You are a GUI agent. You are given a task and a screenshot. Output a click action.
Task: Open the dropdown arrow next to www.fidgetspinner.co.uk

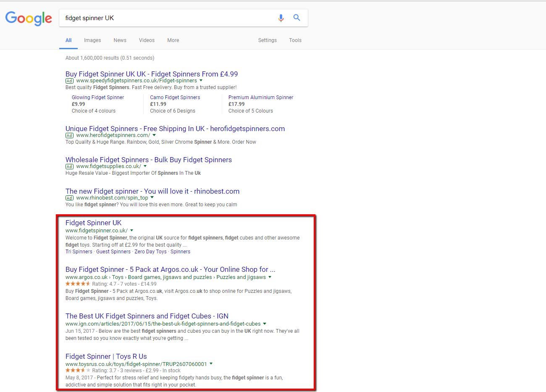131,230
